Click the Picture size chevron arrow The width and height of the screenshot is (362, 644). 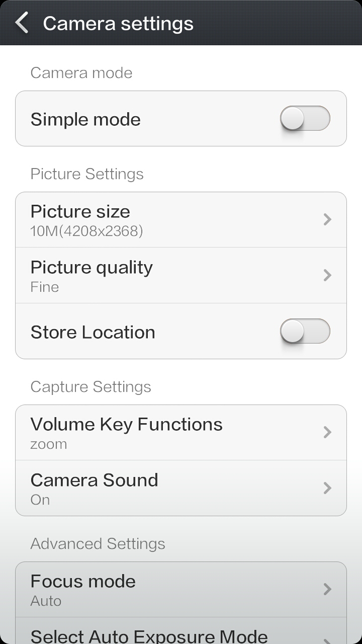(327, 219)
